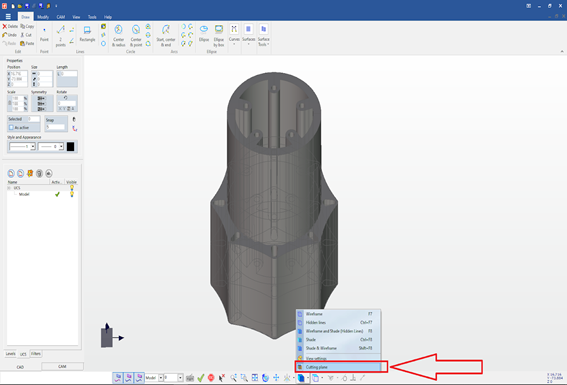The height and width of the screenshot is (385, 567).
Task: Collapse the UCS tree node
Action: 9,188
